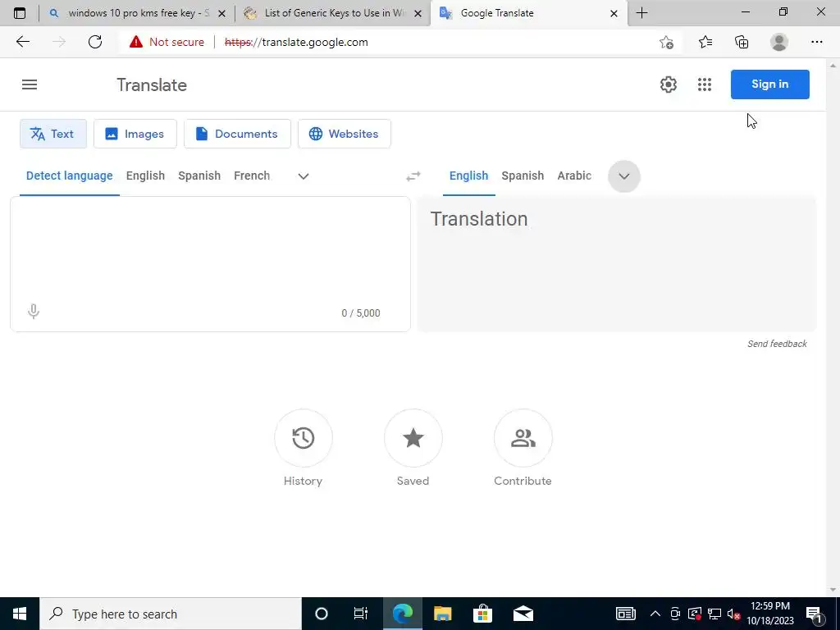840x630 pixels.
Task: Open translation History
Action: pos(304,438)
